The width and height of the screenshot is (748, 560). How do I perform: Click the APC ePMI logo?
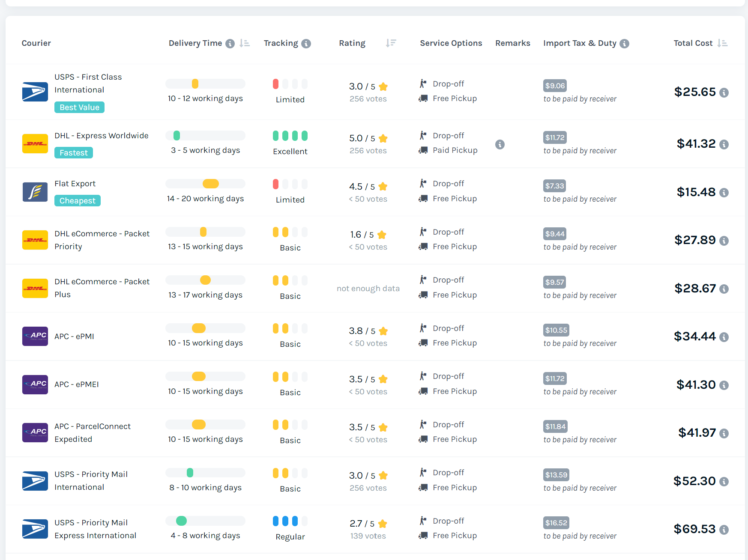(35, 336)
